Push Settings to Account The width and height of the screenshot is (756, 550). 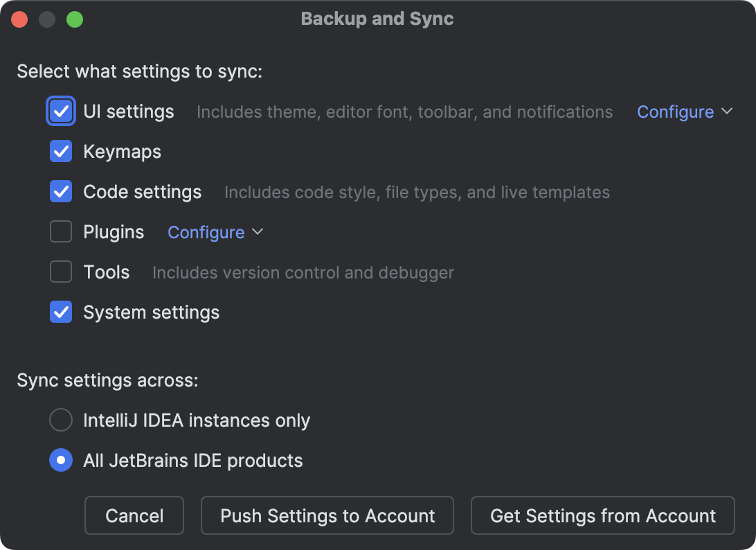327,515
